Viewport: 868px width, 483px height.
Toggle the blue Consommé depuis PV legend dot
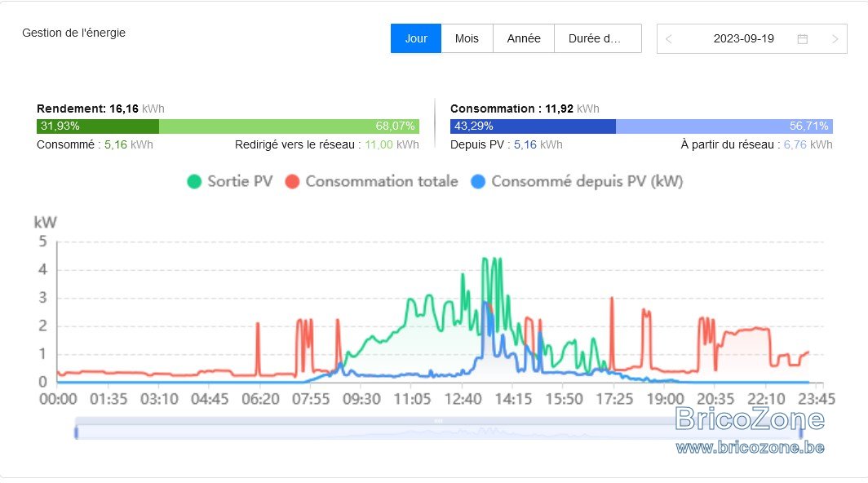pyautogui.click(x=478, y=182)
